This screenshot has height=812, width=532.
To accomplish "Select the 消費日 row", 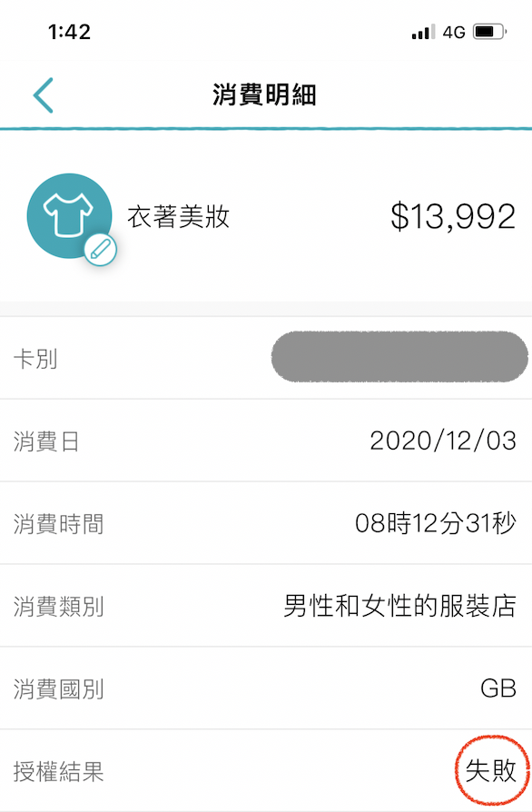I will 266,441.
